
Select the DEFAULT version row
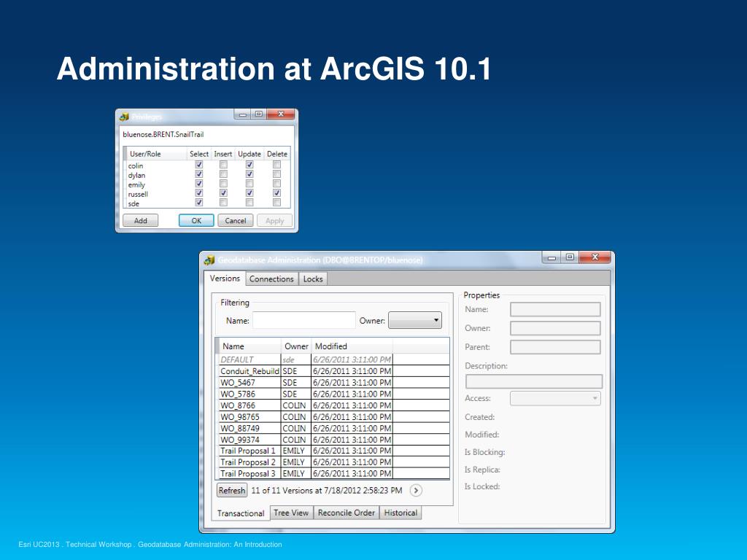coord(334,360)
